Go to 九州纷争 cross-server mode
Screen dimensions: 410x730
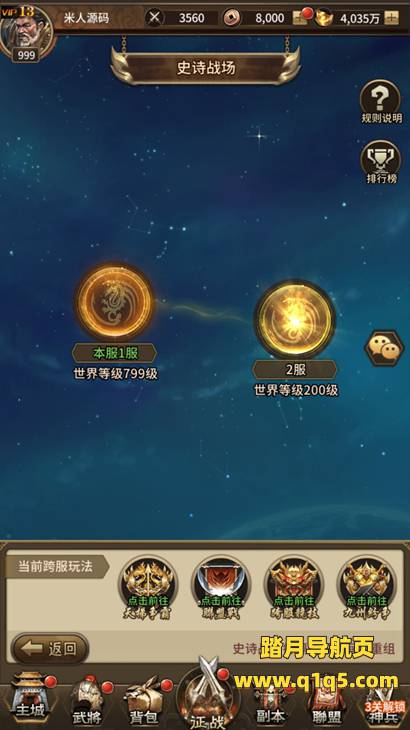pos(367,588)
